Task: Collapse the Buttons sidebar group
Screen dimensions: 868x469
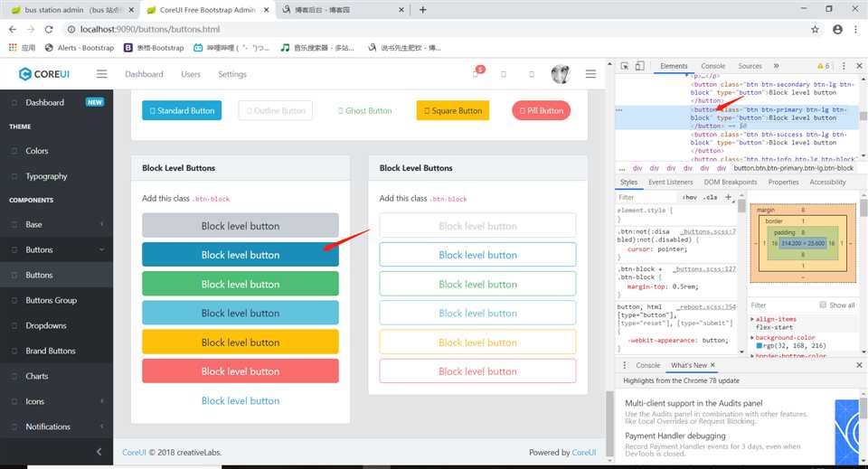Action: coord(56,249)
